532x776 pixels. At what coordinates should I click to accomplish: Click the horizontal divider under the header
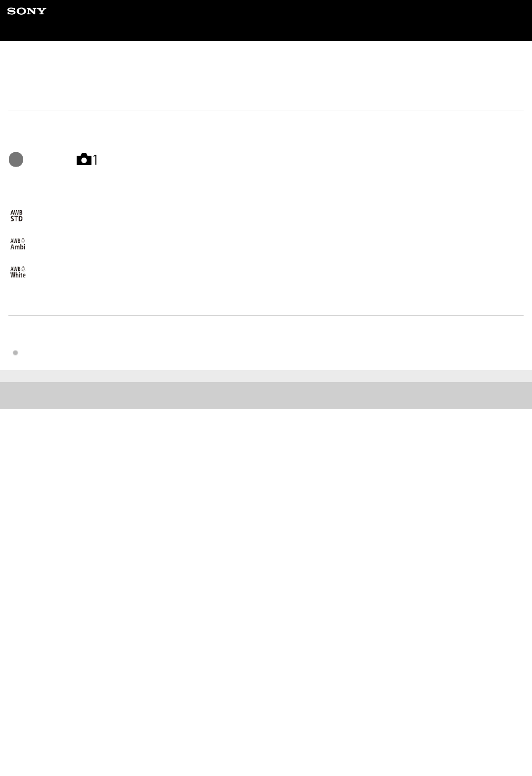[x=266, y=111]
